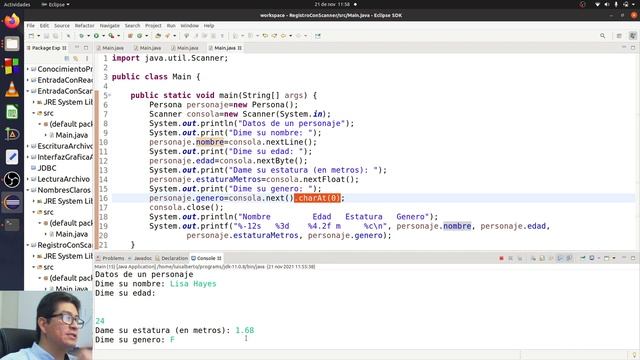Open the New file wizard toolbar icon

(x=31, y=36)
